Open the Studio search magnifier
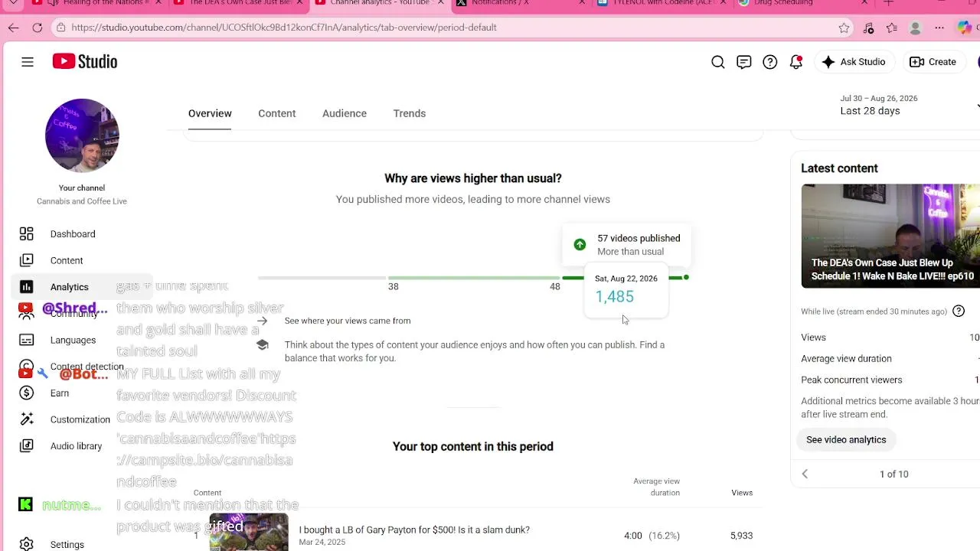This screenshot has height=551, width=980. tap(718, 62)
